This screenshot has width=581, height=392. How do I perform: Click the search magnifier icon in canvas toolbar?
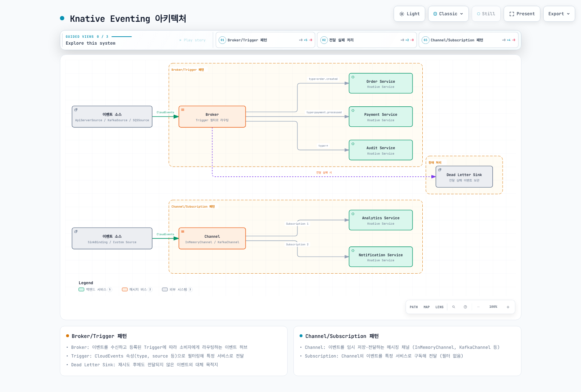pos(454,307)
